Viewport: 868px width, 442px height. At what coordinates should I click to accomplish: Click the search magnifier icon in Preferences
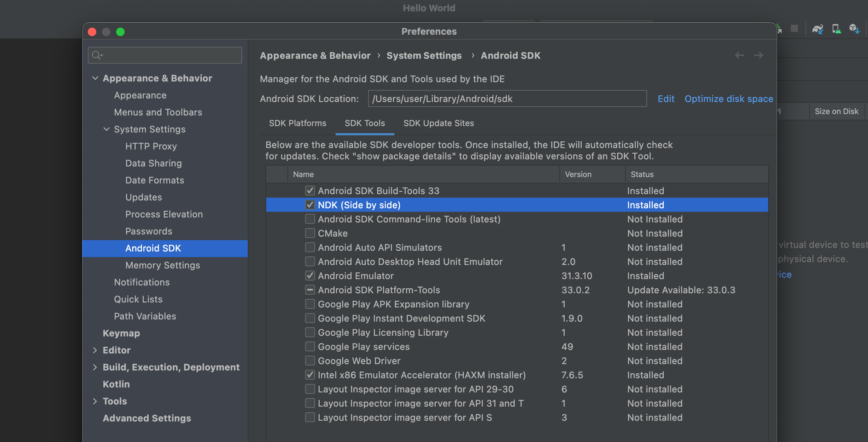pyautogui.click(x=97, y=55)
